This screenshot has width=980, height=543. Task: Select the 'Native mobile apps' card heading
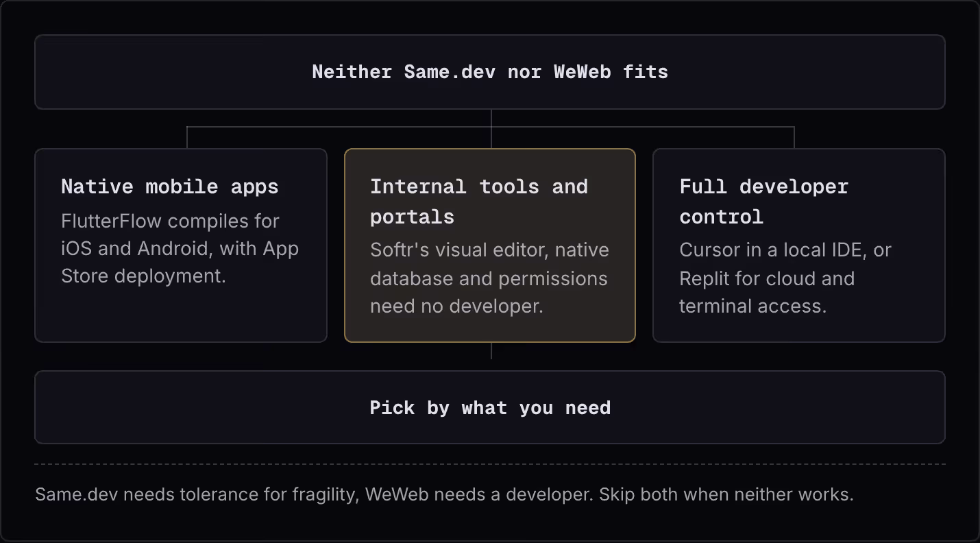point(170,186)
